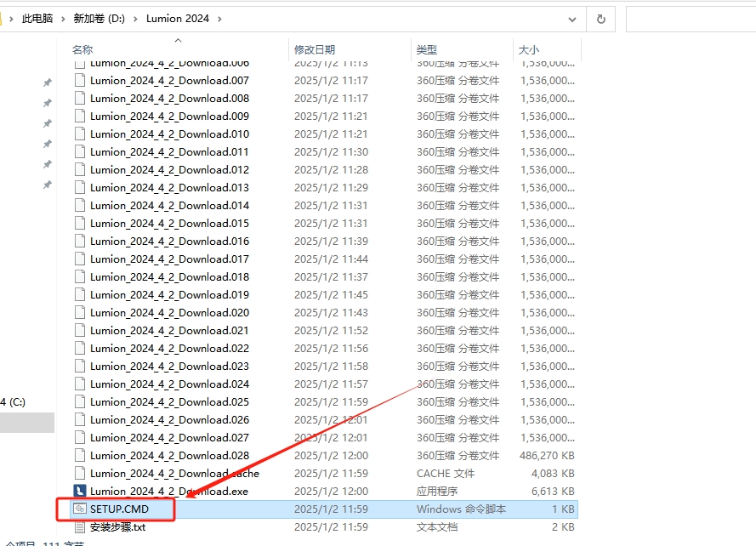The height and width of the screenshot is (546, 756).
Task: Select file Lumion_2024_4_2_Download.013
Action: tap(169, 187)
